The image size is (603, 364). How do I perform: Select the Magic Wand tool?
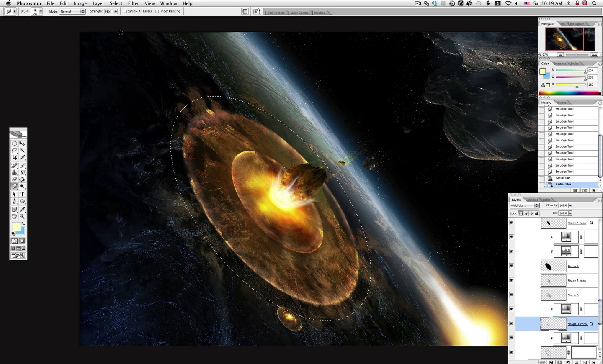(22, 150)
